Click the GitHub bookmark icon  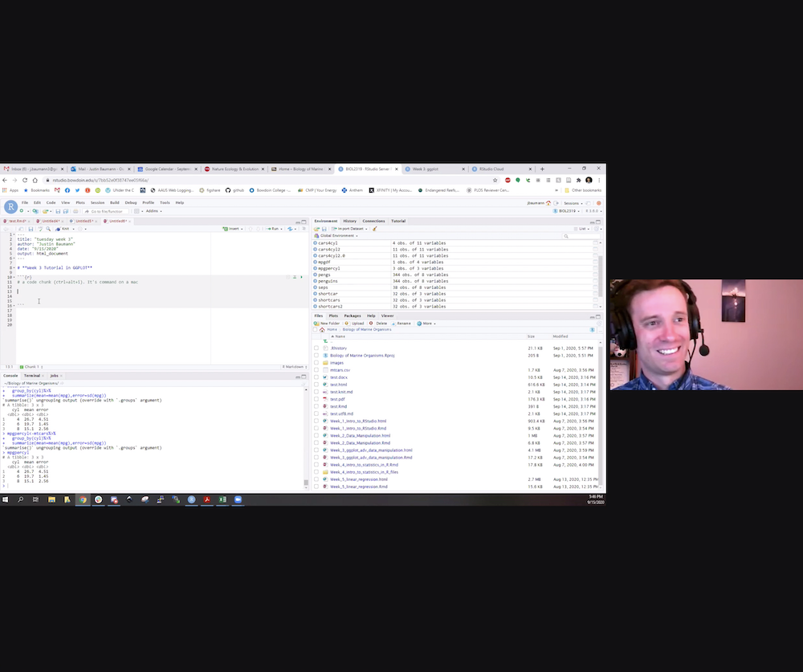click(228, 190)
